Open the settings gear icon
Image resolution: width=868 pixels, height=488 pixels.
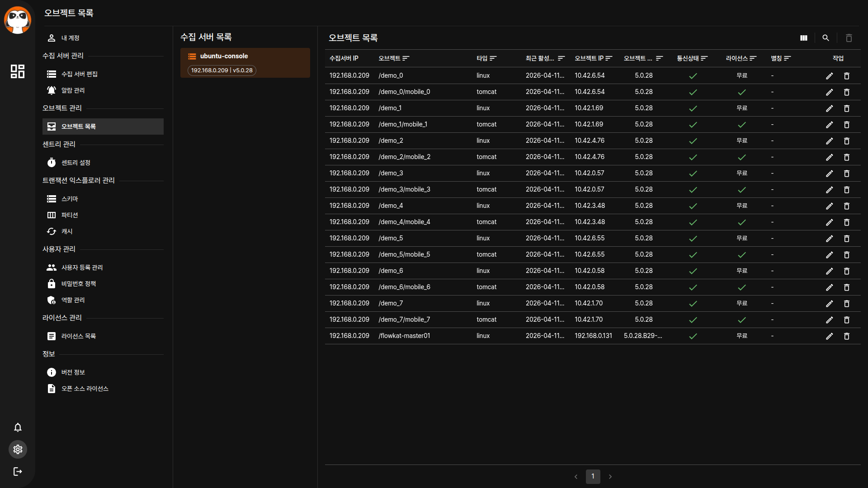(18, 450)
